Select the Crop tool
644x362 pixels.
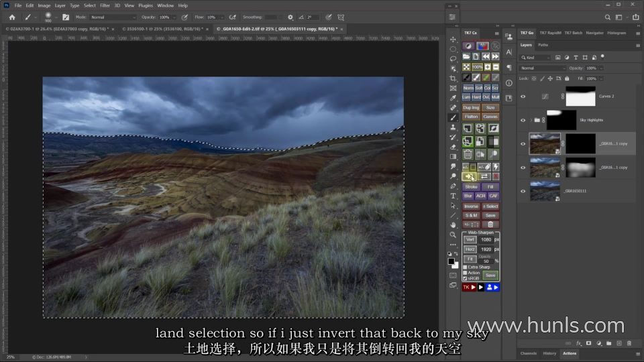click(453, 78)
